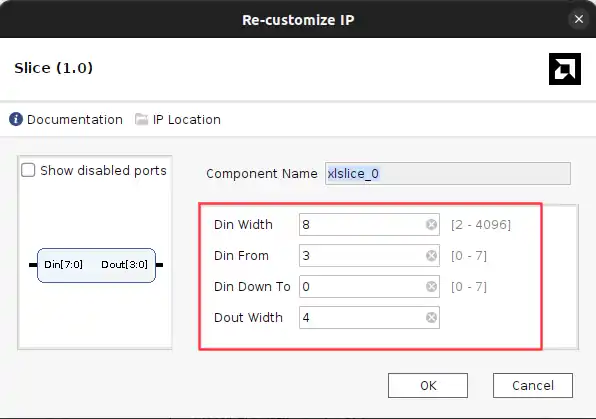The image size is (596, 419).
Task: Open the IP Location link
Action: (x=187, y=120)
